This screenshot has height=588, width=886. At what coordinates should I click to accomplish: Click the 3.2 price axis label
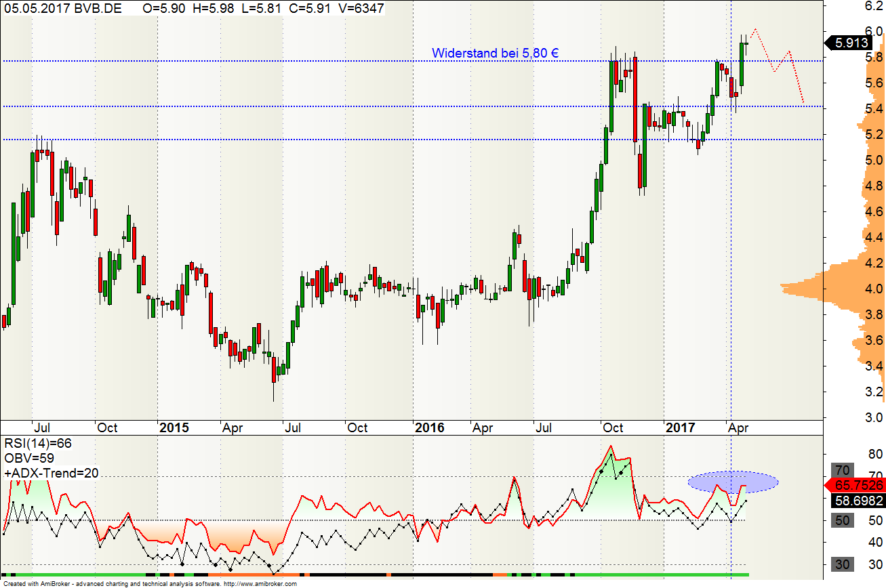[x=874, y=392]
